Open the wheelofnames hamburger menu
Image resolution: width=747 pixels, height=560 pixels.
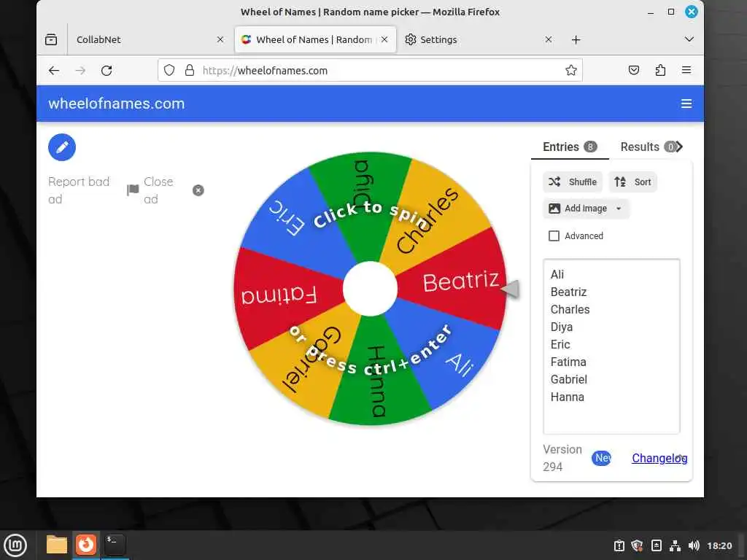(x=686, y=104)
